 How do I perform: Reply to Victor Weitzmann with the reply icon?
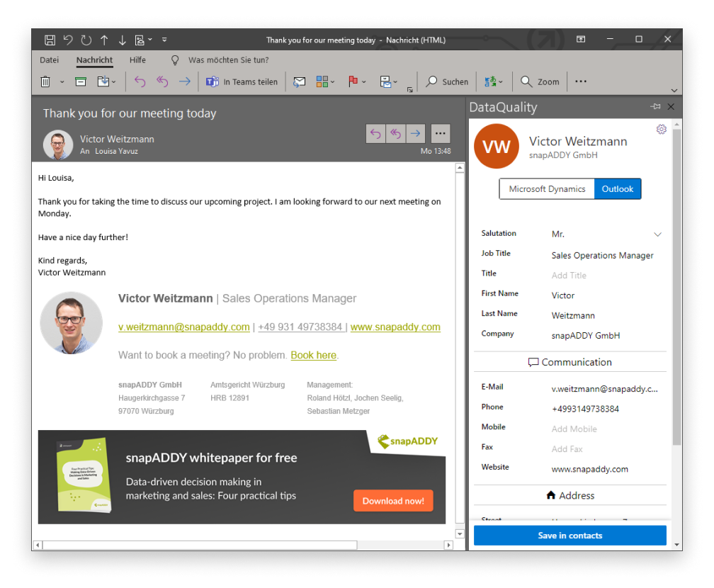pos(375,133)
